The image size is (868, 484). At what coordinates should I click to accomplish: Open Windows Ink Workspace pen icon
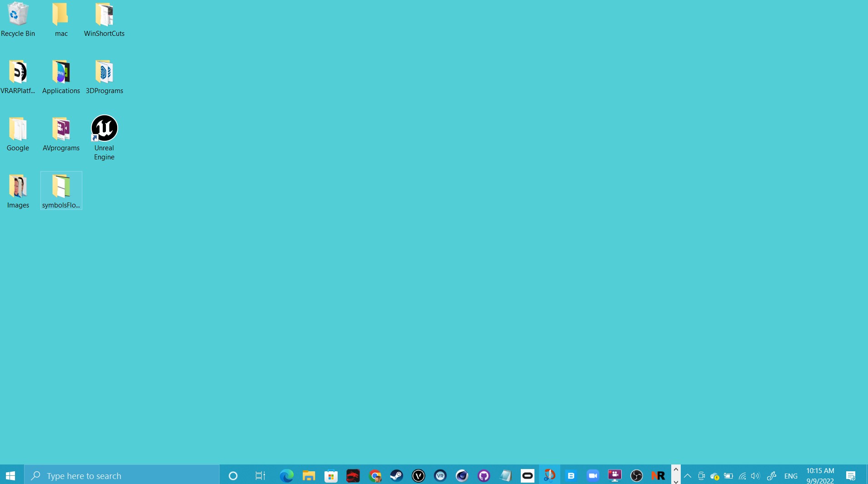pos(771,476)
